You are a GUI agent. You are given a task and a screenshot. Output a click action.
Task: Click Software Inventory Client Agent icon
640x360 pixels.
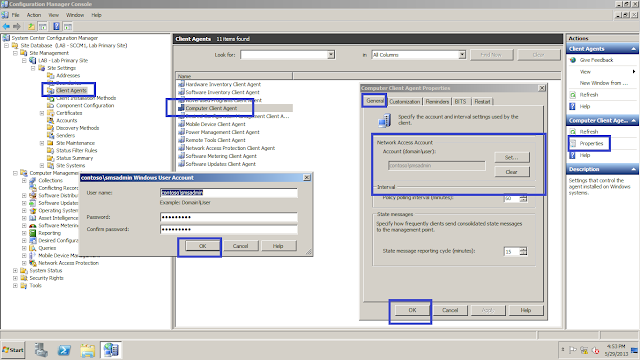click(181, 92)
